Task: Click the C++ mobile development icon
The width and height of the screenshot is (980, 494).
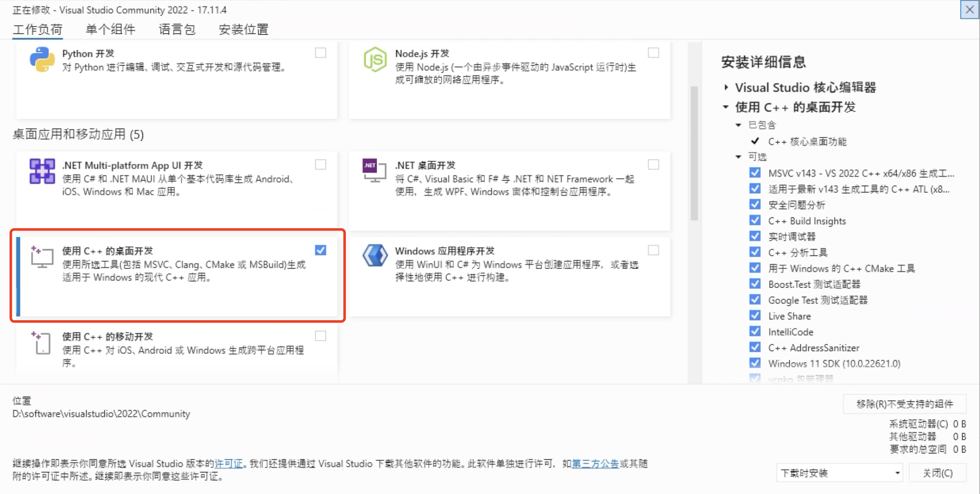Action: (42, 343)
